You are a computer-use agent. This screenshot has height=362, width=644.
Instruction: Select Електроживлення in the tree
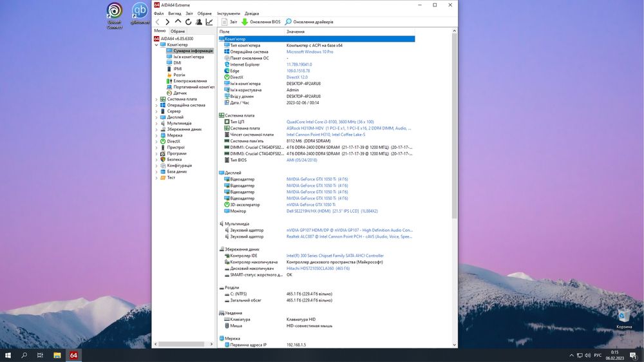(187, 81)
